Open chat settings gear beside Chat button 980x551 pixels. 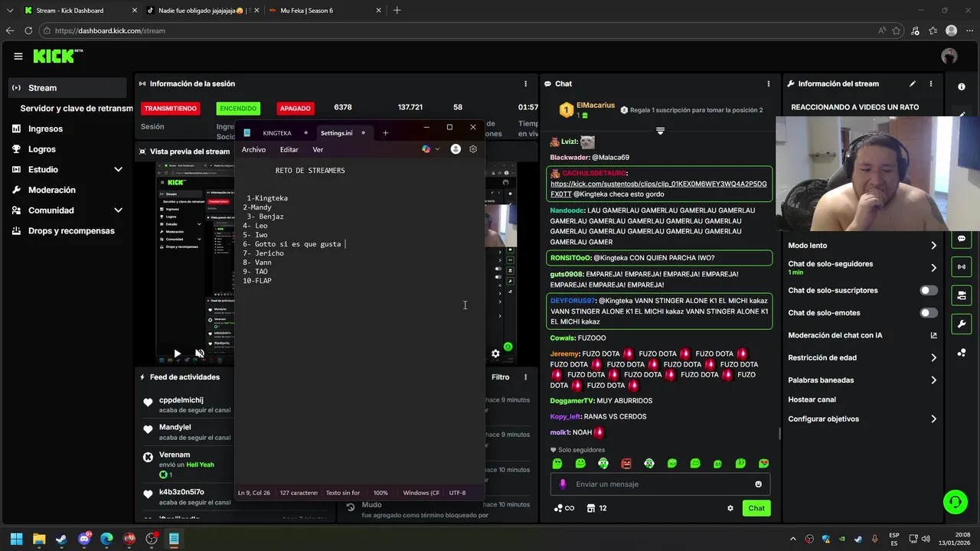click(730, 508)
